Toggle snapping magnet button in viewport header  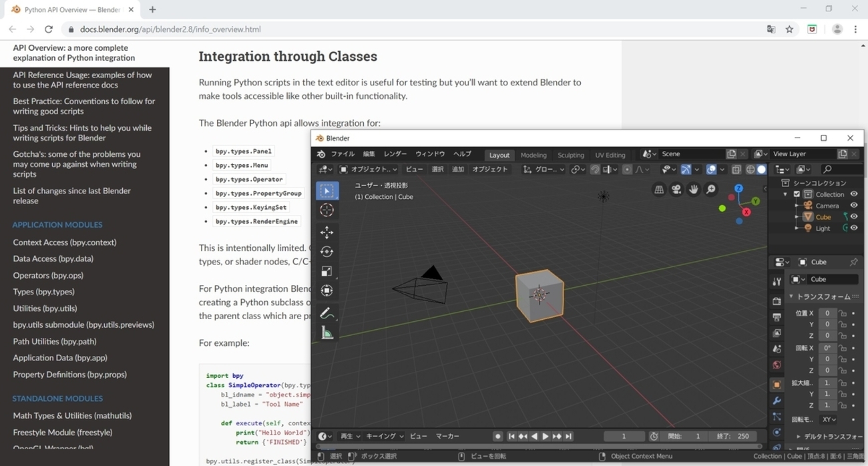click(x=595, y=170)
